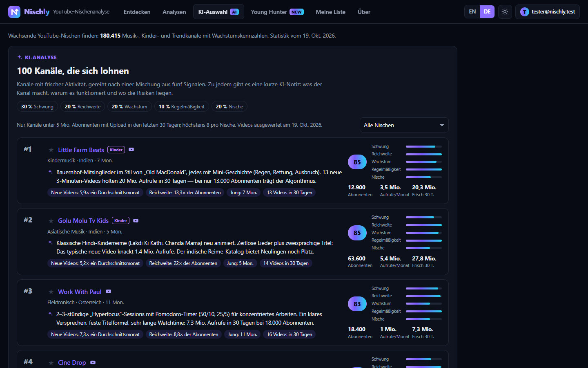Star the Golu Molu Tv Kids channel
588x368 pixels.
coord(51,221)
